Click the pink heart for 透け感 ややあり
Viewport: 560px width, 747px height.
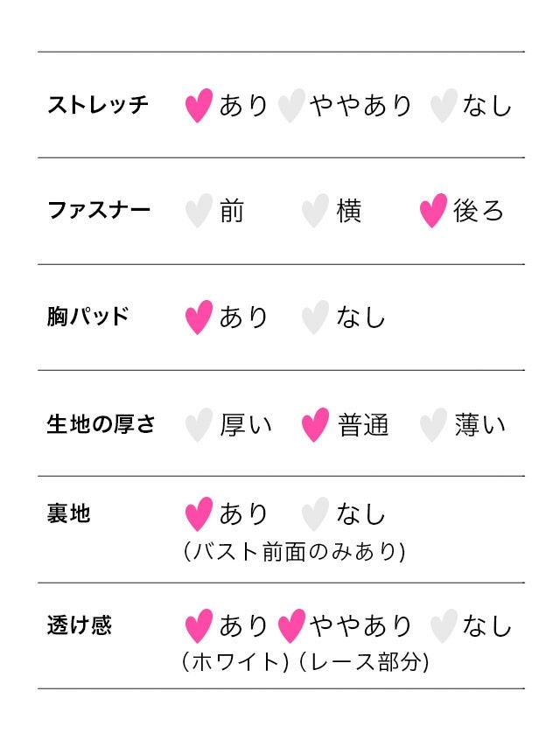(290, 626)
